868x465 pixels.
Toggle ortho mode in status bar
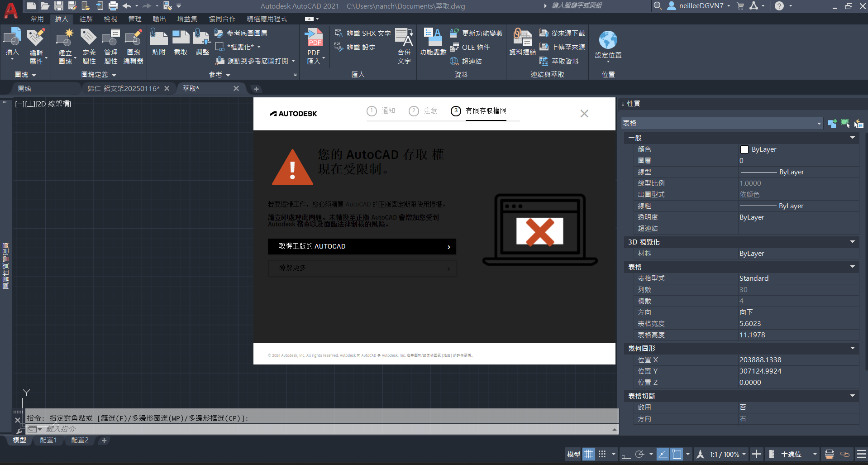point(626,454)
